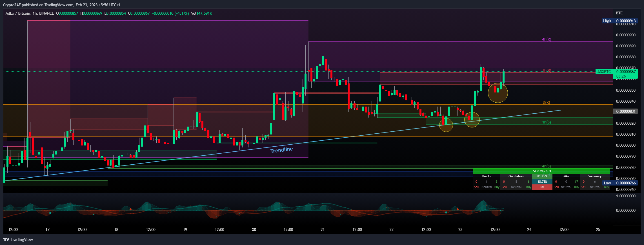Click the 'AdEx / Bitcoin, 1h, BINANCE' symbol title

(30, 13)
